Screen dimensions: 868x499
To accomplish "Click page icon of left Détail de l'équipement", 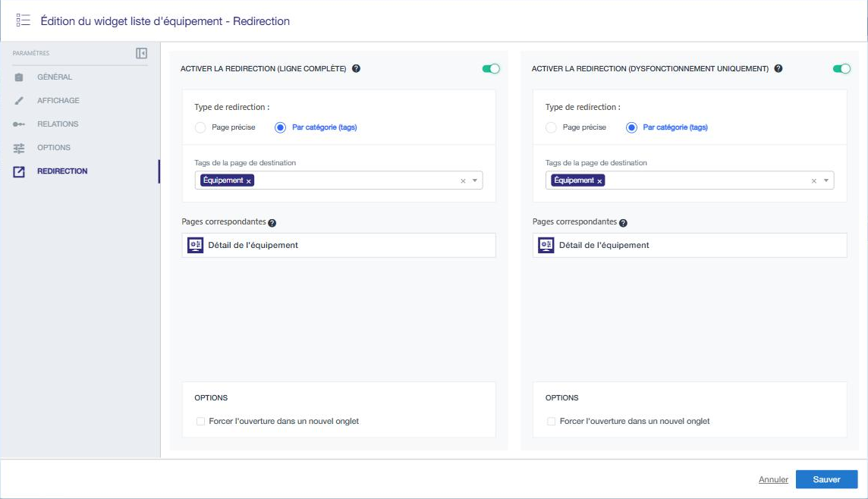I will pyautogui.click(x=195, y=245).
